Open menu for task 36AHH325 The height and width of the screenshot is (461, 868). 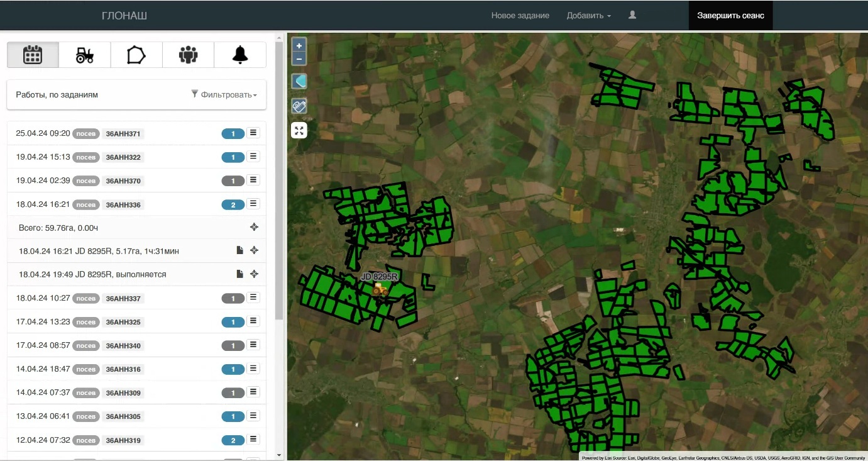(253, 321)
